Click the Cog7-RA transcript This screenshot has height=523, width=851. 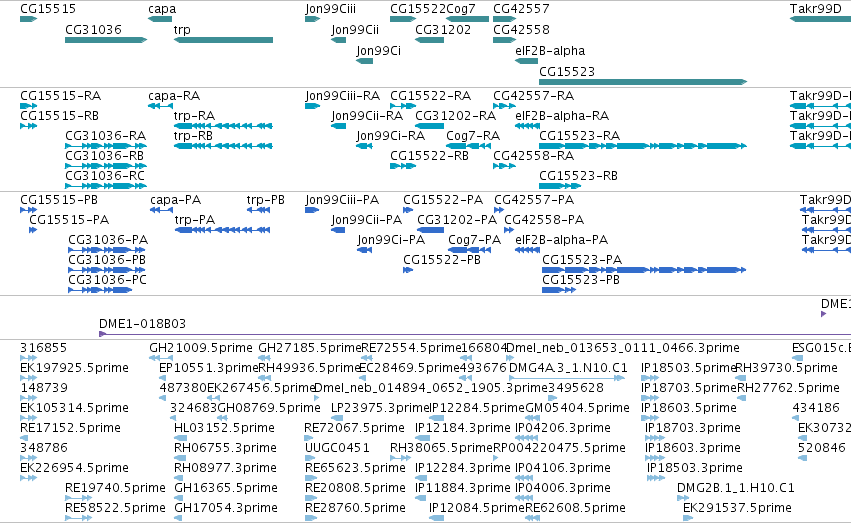[468, 146]
